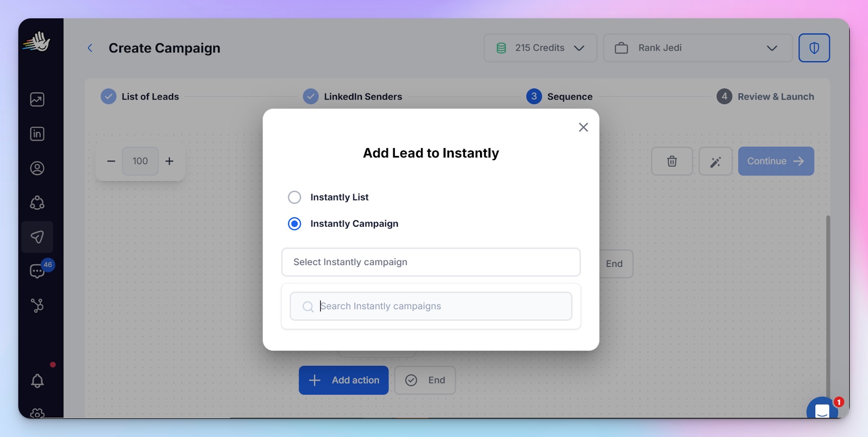Open the inbox chat icon with 46 badge
The image size is (868, 437).
click(37, 271)
